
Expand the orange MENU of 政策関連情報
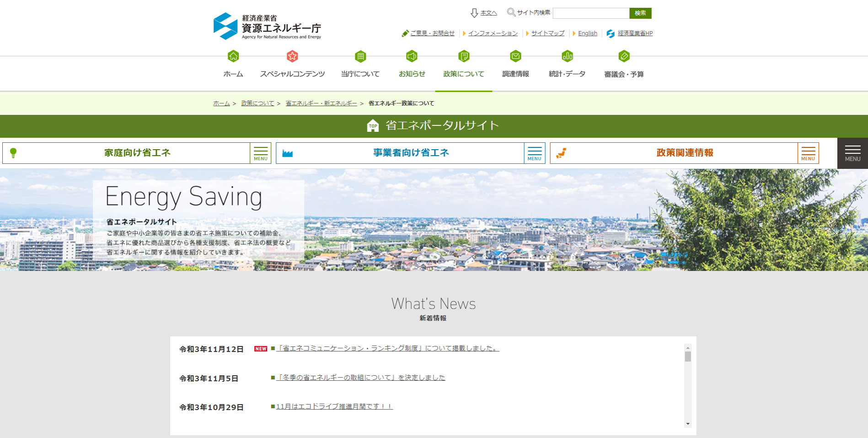(808, 153)
